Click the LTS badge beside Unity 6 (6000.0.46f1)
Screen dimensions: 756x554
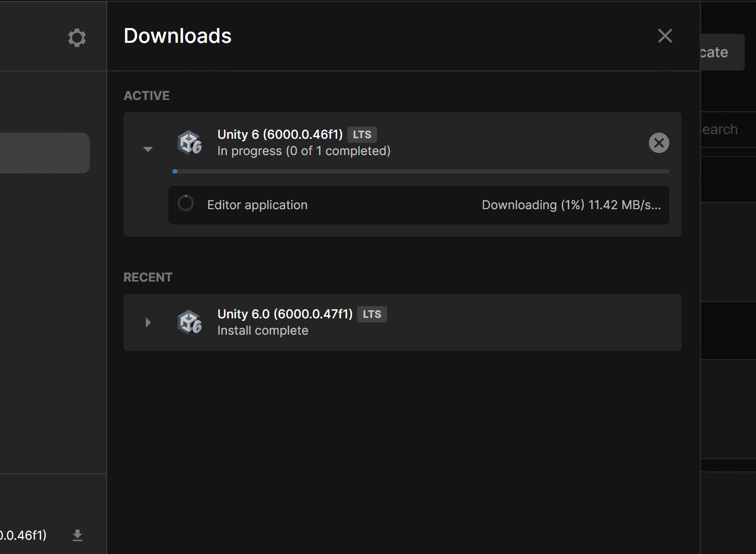pyautogui.click(x=362, y=135)
